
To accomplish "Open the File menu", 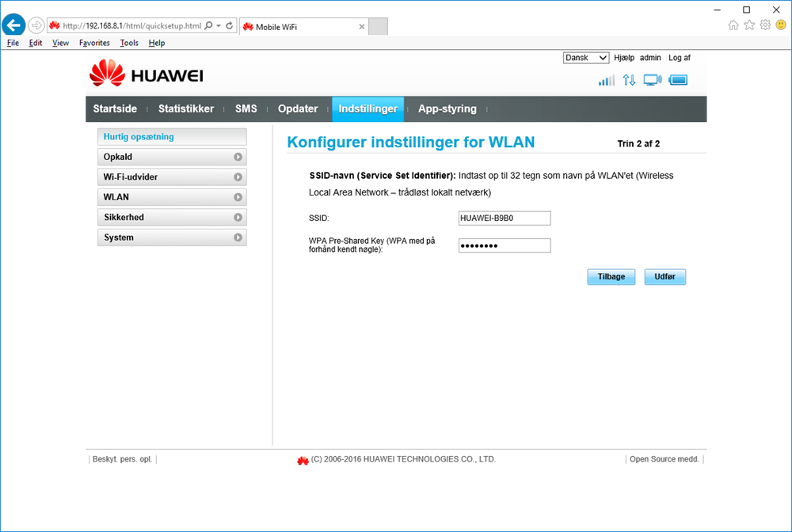I will [x=13, y=43].
